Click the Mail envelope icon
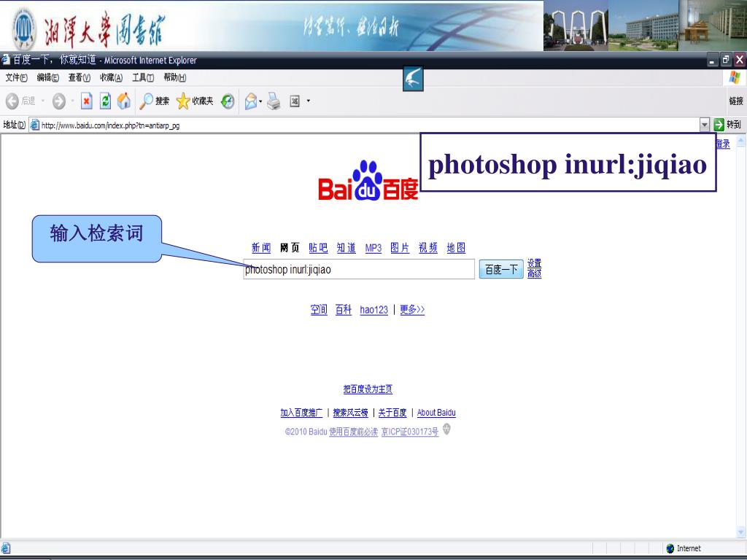This screenshot has width=747, height=560. 251,101
